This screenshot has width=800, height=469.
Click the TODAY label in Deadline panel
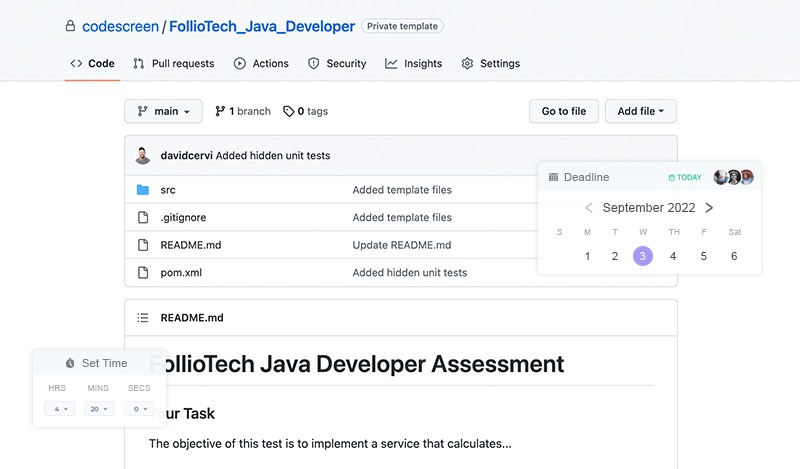pyautogui.click(x=685, y=177)
